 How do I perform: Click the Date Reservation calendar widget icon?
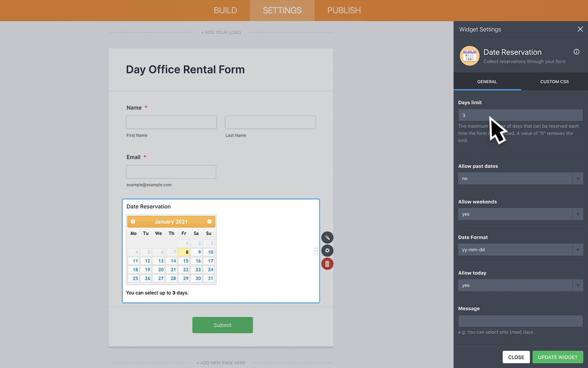pyautogui.click(x=469, y=55)
